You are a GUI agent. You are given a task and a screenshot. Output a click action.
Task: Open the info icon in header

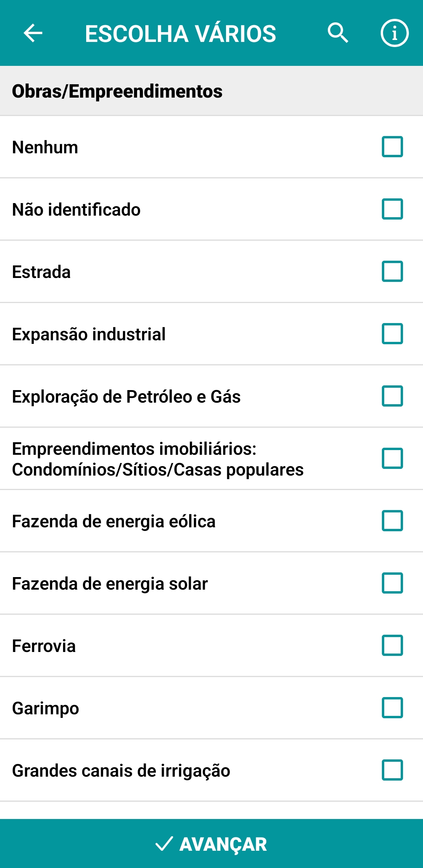pos(394,33)
